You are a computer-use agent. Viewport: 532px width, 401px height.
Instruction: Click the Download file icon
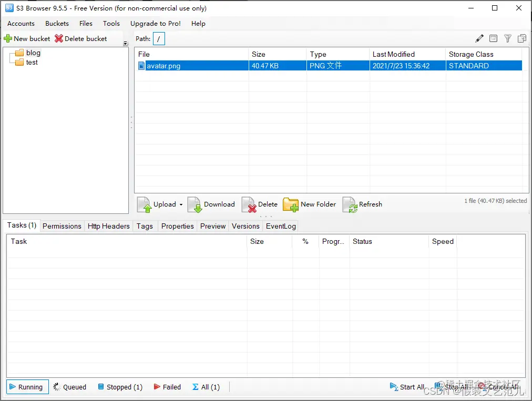click(x=195, y=204)
